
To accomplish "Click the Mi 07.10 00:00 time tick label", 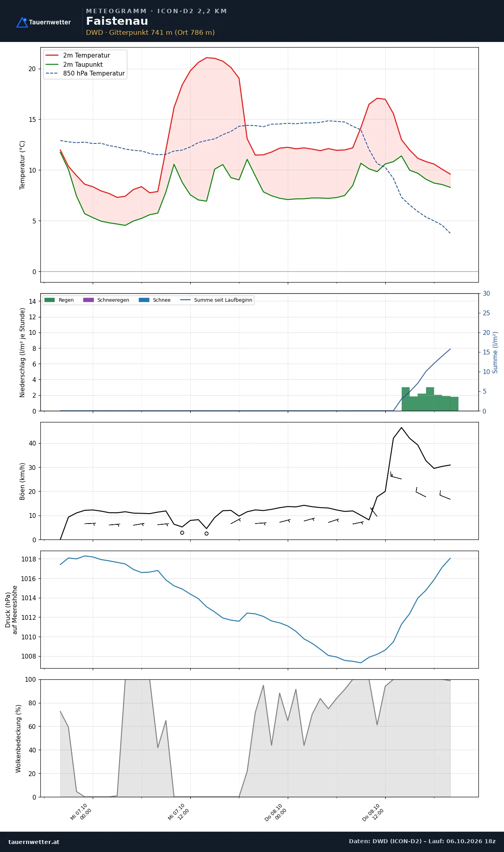I will click(x=81, y=812).
